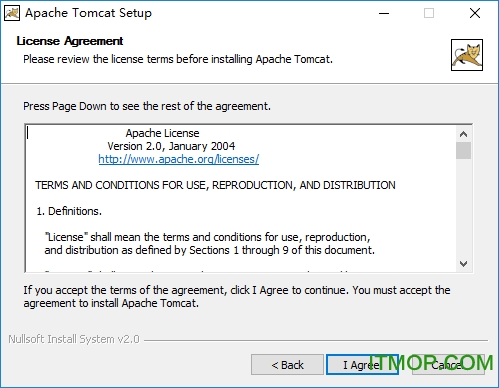Click the Tomcat cat logo in the header

point(467,55)
